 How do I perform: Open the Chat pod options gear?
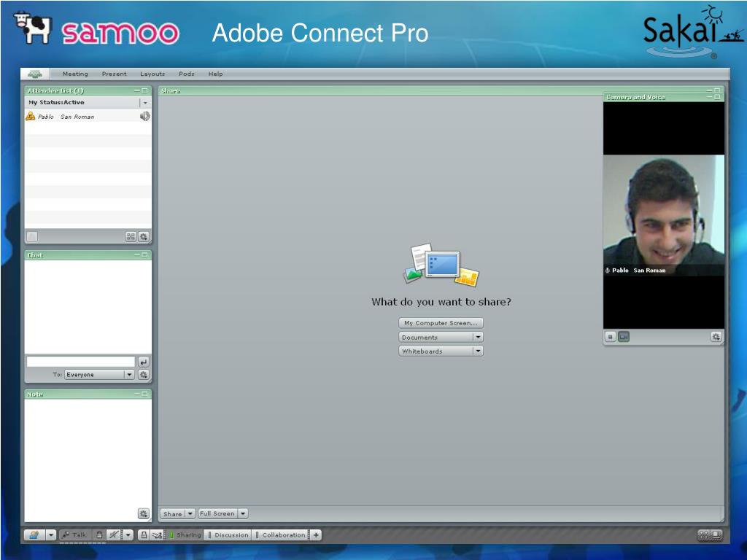pyautogui.click(x=144, y=375)
